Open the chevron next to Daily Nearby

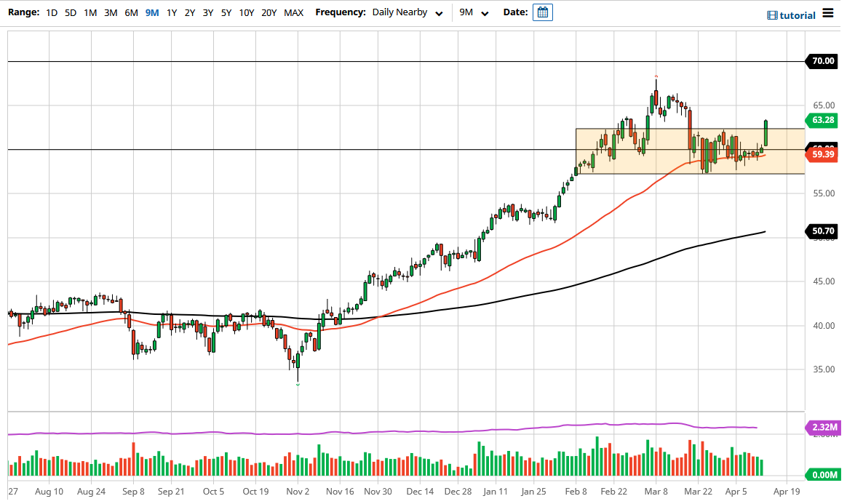tap(439, 13)
